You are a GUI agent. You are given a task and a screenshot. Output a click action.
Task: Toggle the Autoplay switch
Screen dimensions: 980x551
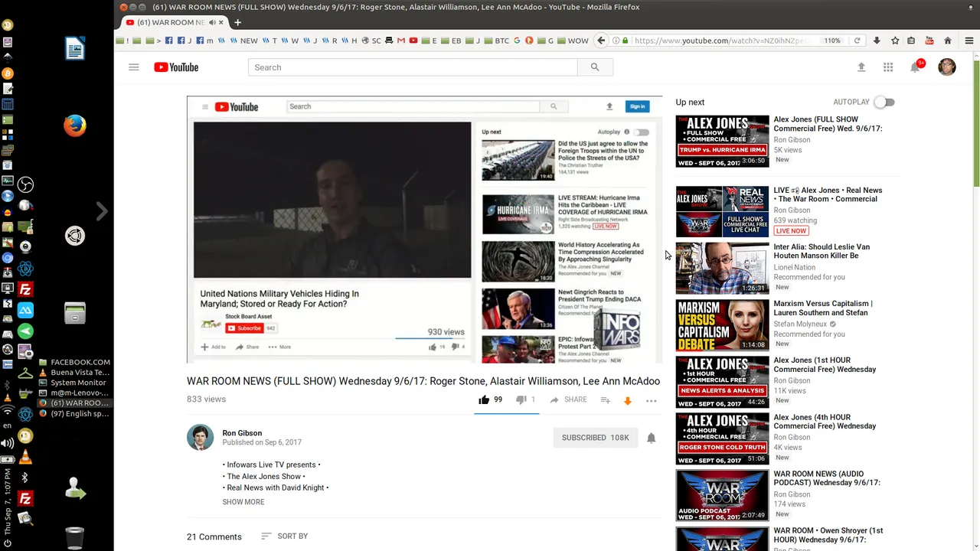(x=884, y=102)
